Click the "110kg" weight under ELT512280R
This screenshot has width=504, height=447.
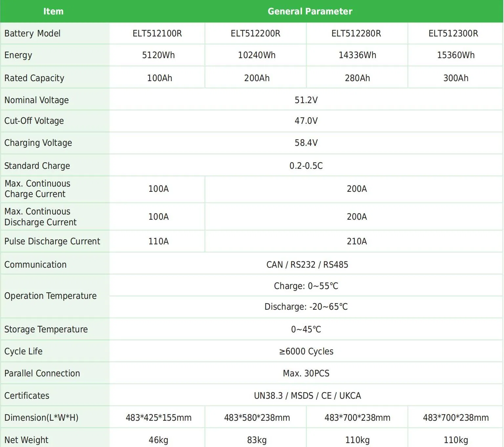click(358, 440)
